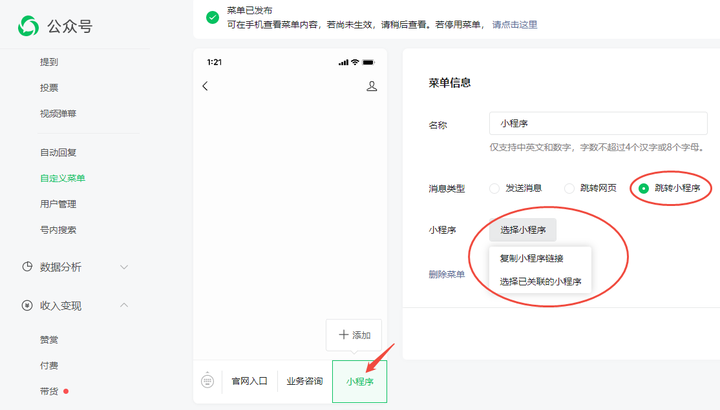Select the 发送消息 radio option

pyautogui.click(x=494, y=188)
